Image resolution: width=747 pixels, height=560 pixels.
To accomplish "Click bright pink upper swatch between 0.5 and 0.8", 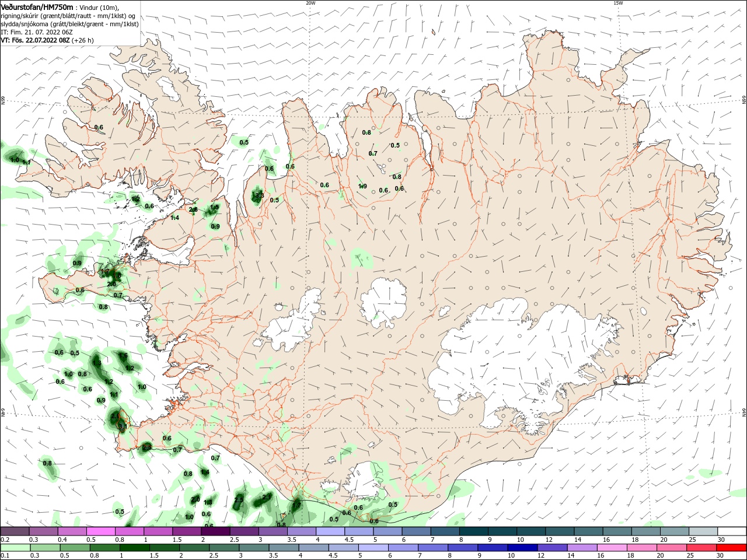I will click(x=100, y=531).
